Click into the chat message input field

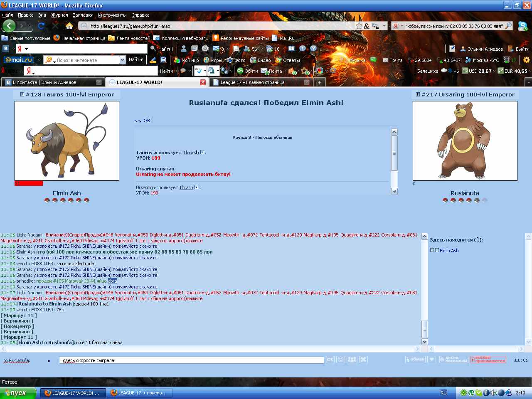191,360
